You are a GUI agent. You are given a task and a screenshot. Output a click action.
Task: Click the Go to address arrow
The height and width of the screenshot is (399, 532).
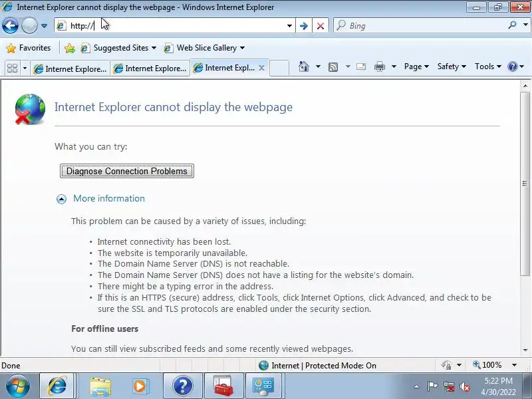pyautogui.click(x=304, y=26)
